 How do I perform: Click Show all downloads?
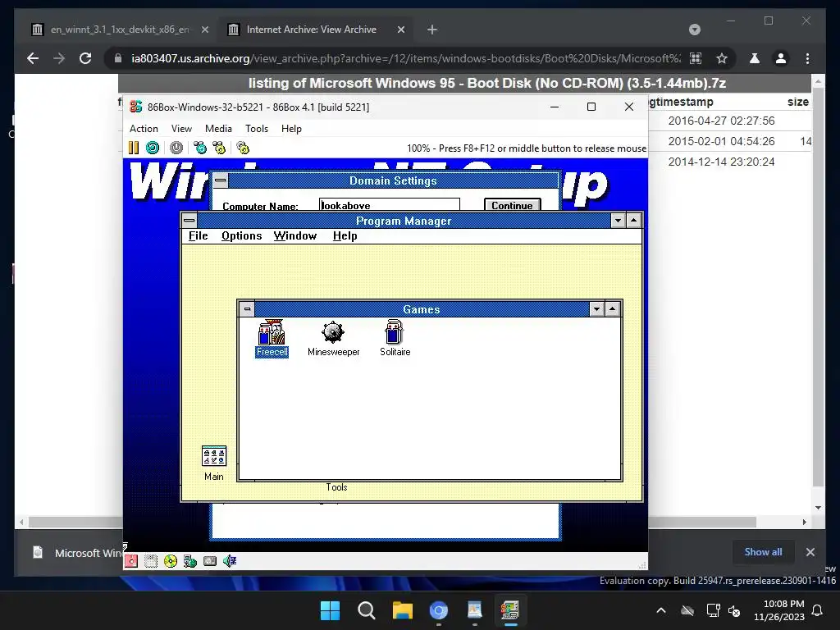(x=763, y=552)
